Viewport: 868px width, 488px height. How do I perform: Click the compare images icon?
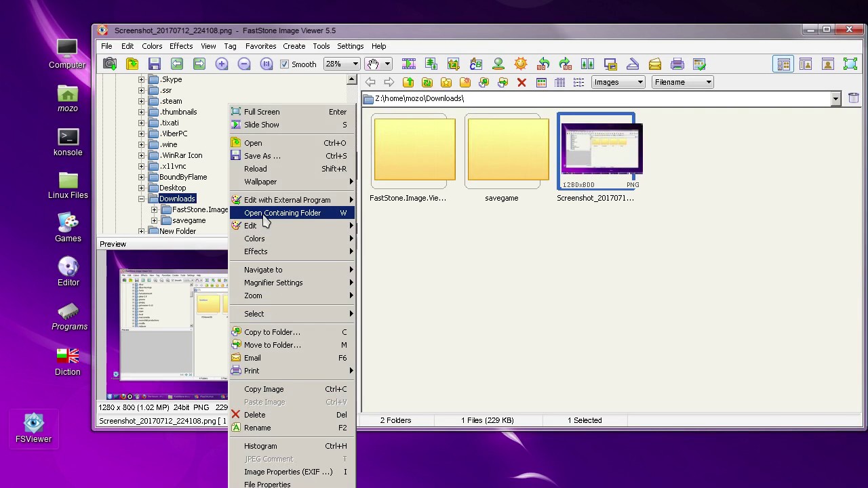[588, 64]
